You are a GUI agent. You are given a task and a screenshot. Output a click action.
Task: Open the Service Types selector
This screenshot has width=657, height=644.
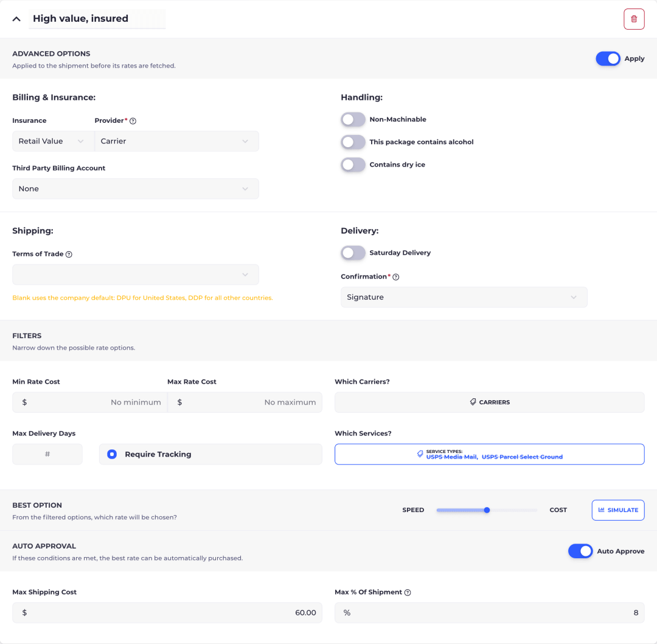click(x=489, y=454)
